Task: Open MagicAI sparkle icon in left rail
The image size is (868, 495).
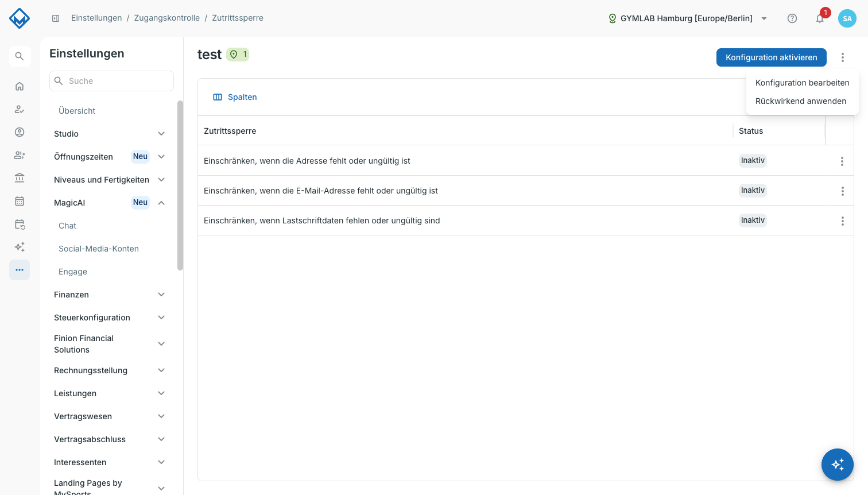Action: 20,247
